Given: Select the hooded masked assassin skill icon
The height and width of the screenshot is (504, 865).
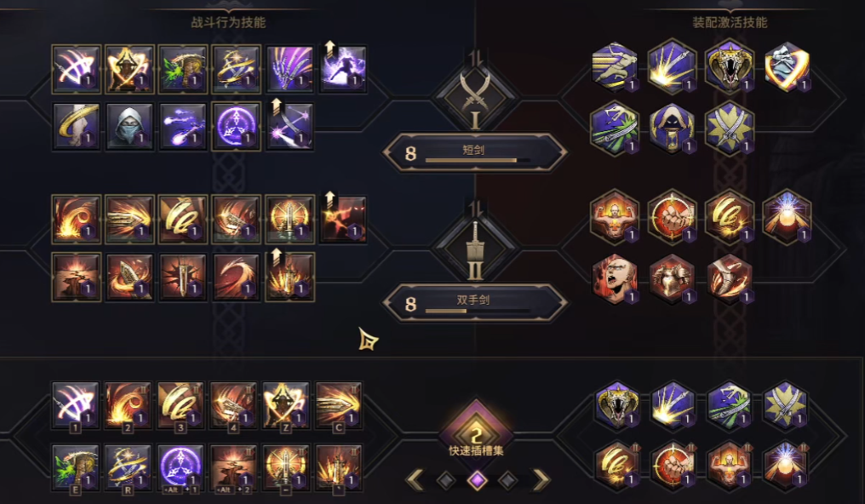Looking at the screenshot, I should [129, 126].
